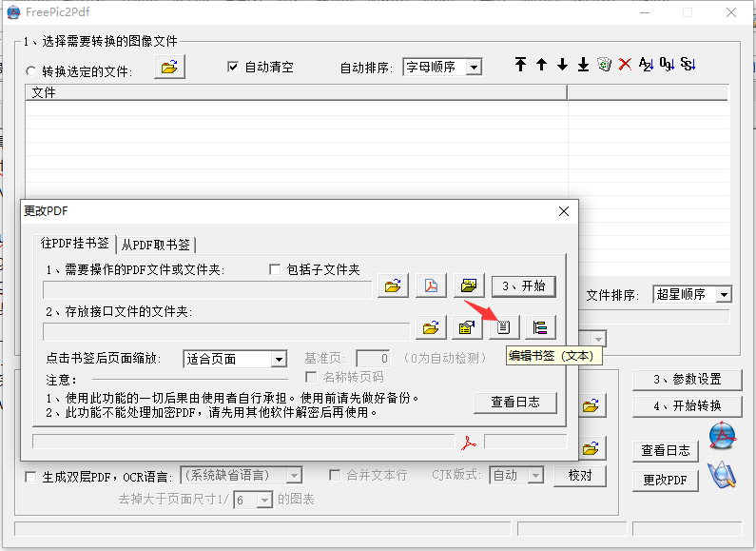
Task: Click PDF file or folder path input field
Action: coord(207,290)
